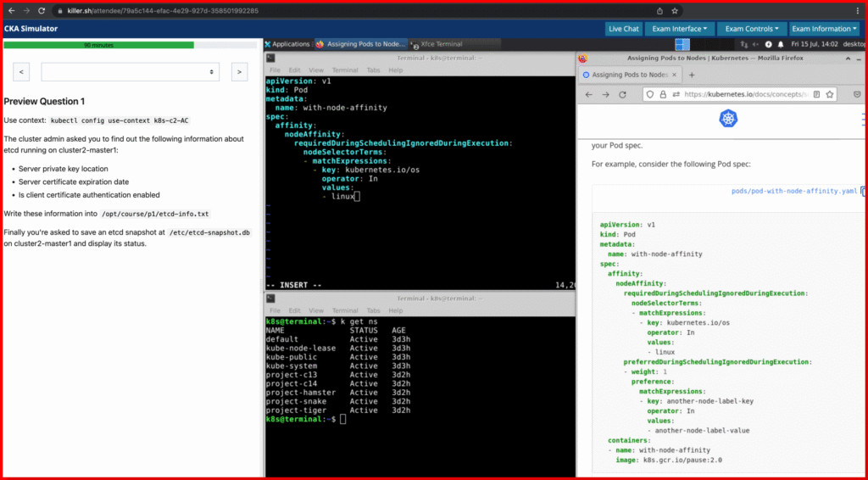This screenshot has height=480, width=868.
Task: Go back in the Chrome browser
Action: click(x=11, y=10)
